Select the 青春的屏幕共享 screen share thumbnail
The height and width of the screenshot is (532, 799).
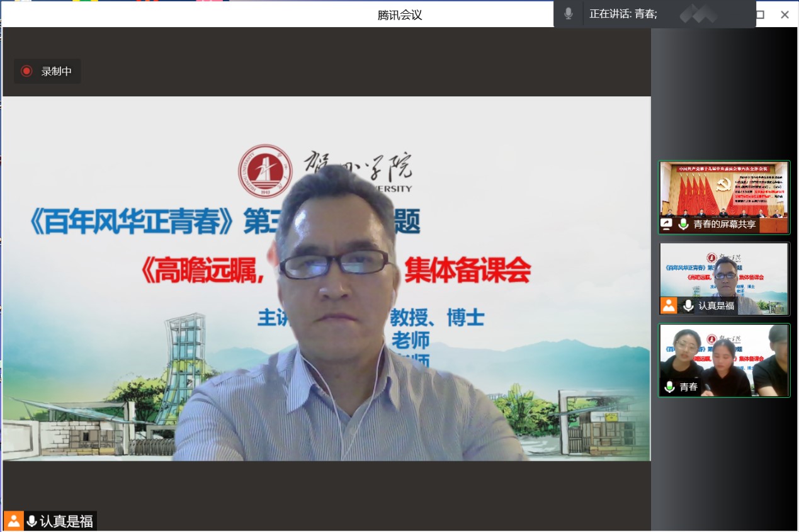point(724,192)
